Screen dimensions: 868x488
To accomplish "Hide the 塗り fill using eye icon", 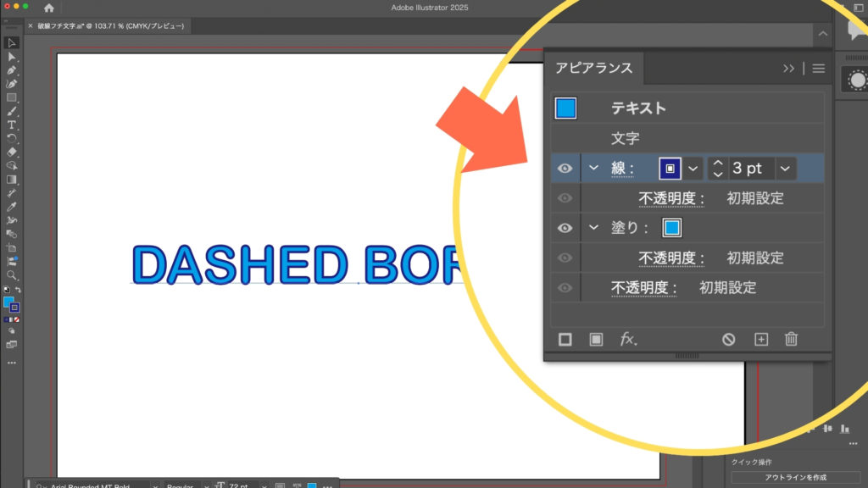I will coord(565,228).
